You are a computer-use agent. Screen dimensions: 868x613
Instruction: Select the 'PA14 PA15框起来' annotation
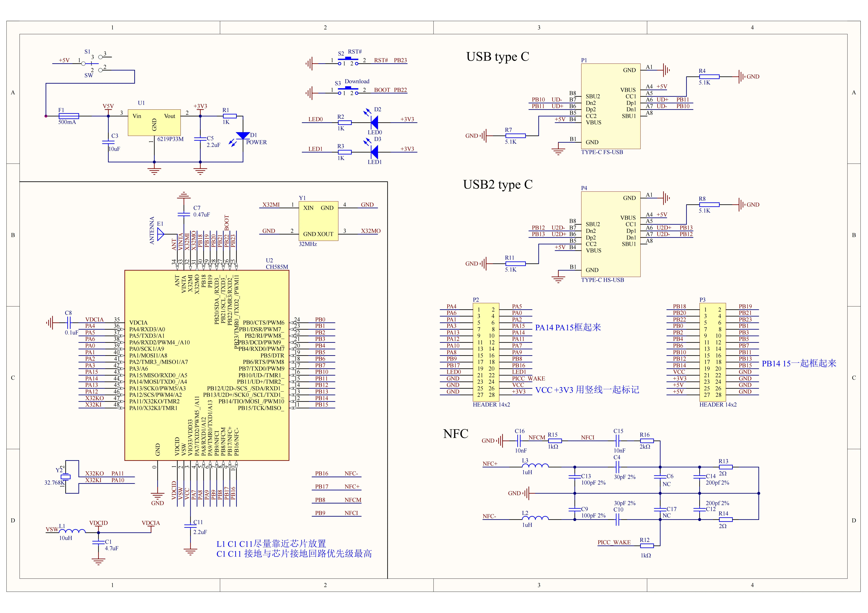coord(568,327)
